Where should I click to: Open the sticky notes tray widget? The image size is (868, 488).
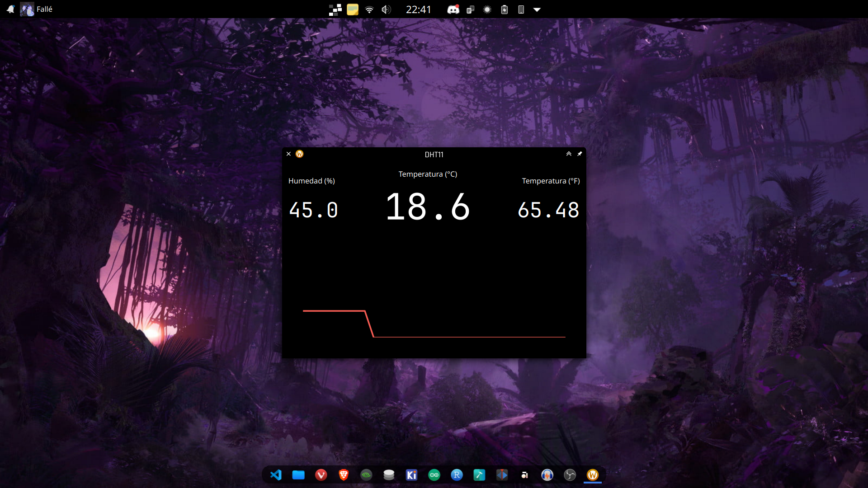click(x=353, y=9)
